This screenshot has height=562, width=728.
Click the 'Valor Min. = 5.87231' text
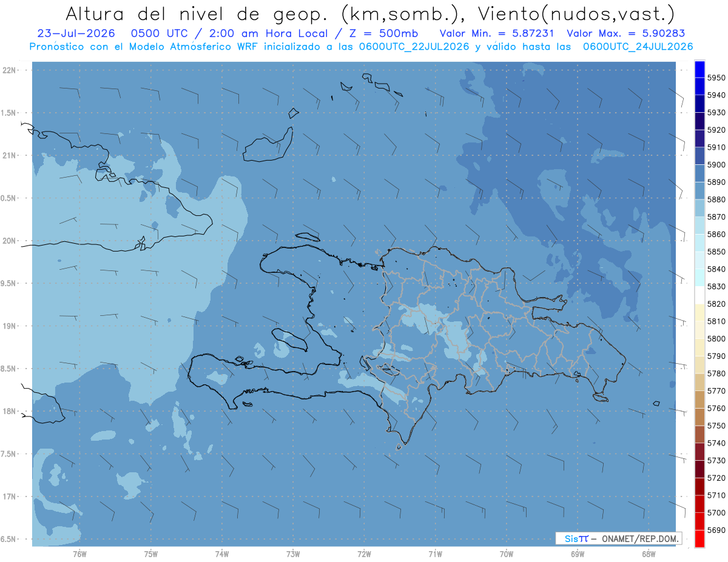[x=497, y=33]
